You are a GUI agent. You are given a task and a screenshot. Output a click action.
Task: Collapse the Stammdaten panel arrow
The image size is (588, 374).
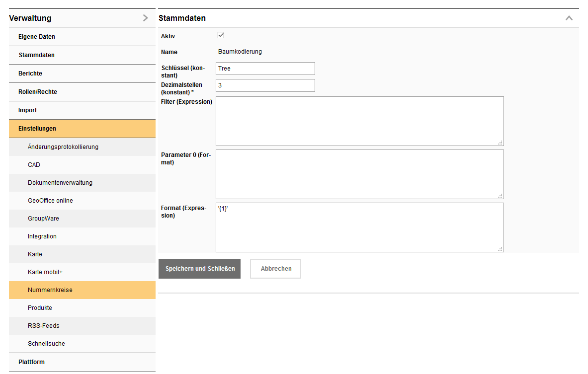point(569,18)
